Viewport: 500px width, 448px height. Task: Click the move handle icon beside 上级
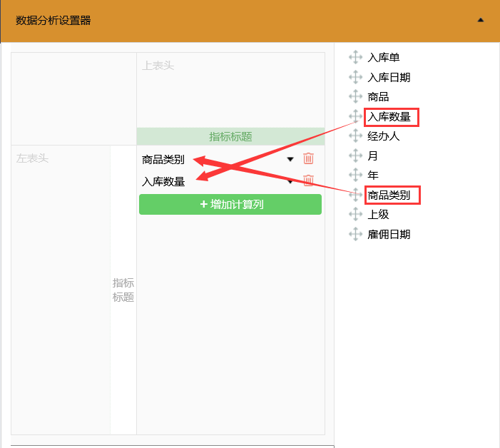pyautogui.click(x=355, y=214)
